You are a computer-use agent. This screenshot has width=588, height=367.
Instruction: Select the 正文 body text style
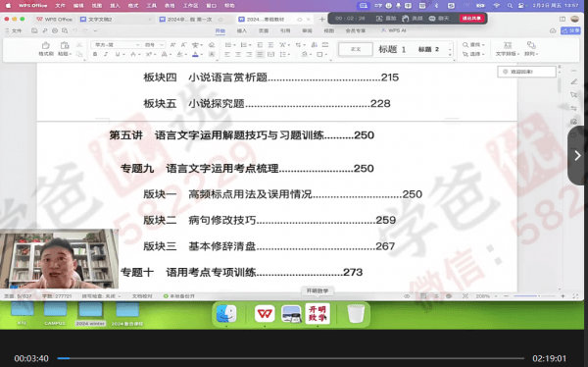coord(356,49)
